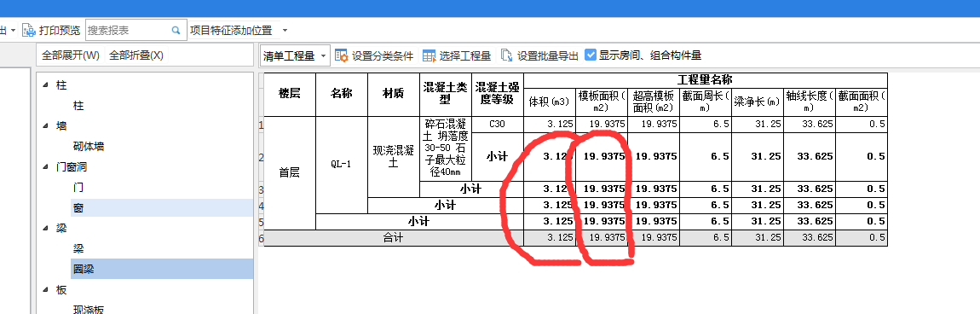Open dropdown arrow after 项目特征添加位置

[285, 30]
